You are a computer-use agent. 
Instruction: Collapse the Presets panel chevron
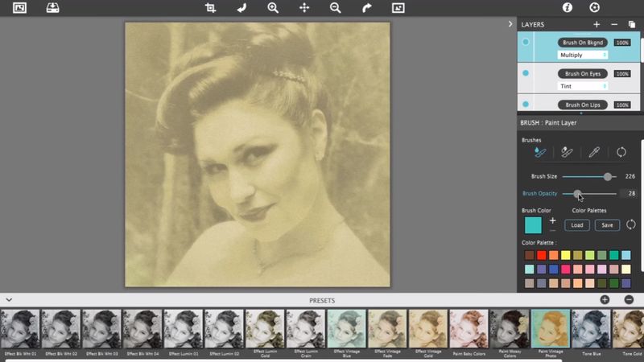8,300
